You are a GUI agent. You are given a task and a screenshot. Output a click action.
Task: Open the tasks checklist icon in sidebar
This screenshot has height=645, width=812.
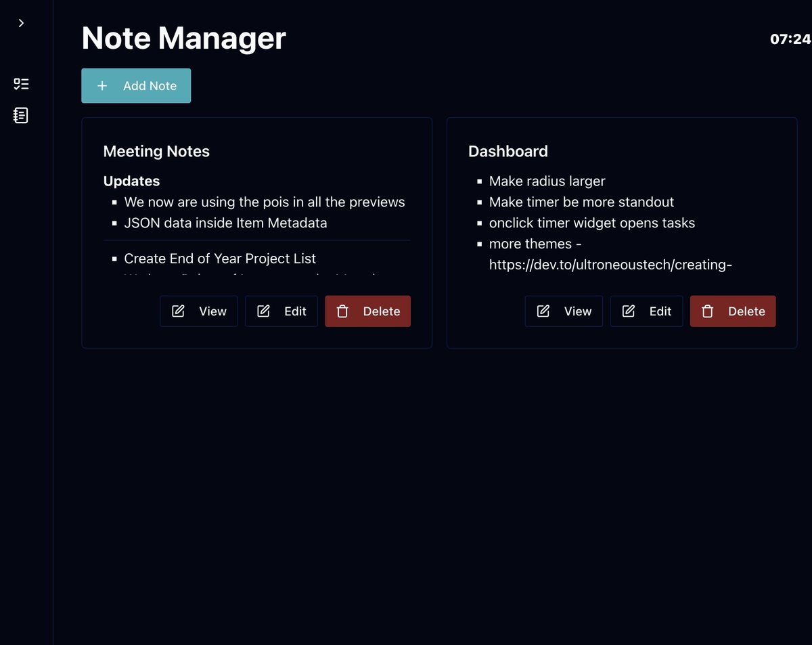[21, 84]
